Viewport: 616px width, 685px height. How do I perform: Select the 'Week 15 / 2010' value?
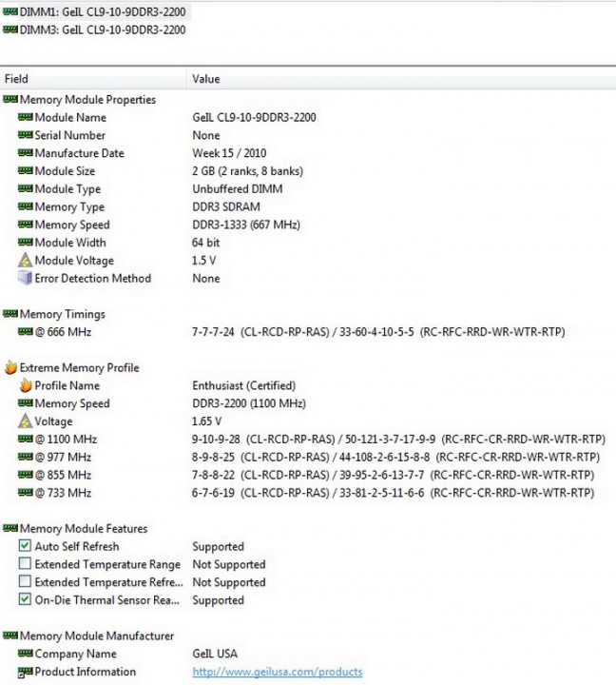click(229, 153)
